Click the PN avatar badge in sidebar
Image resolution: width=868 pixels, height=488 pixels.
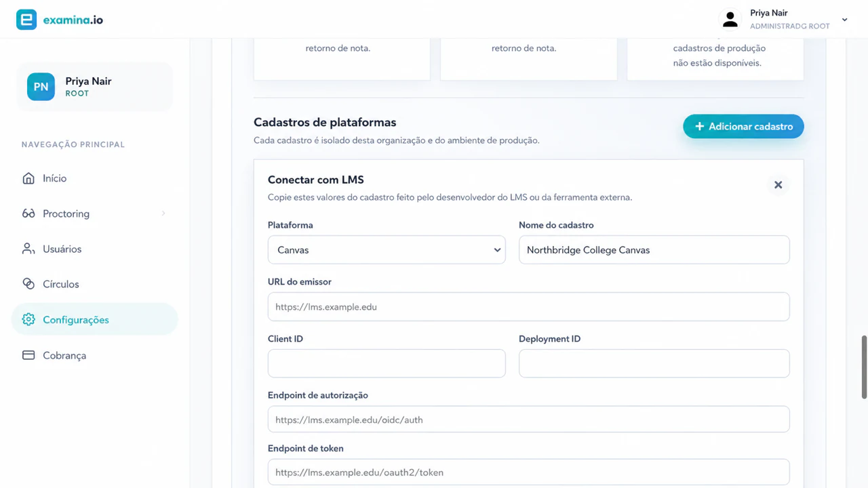41,87
